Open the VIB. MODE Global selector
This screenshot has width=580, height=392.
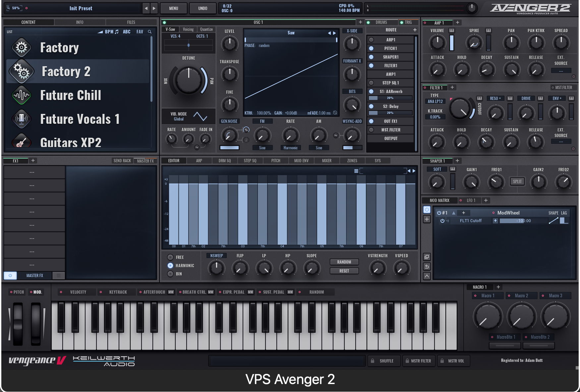(x=179, y=119)
